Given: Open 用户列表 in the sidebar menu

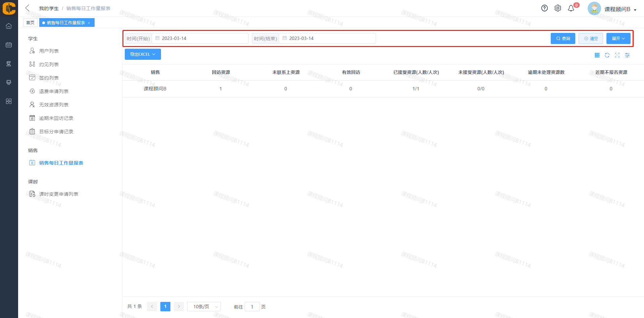Looking at the screenshot, I should tap(49, 51).
